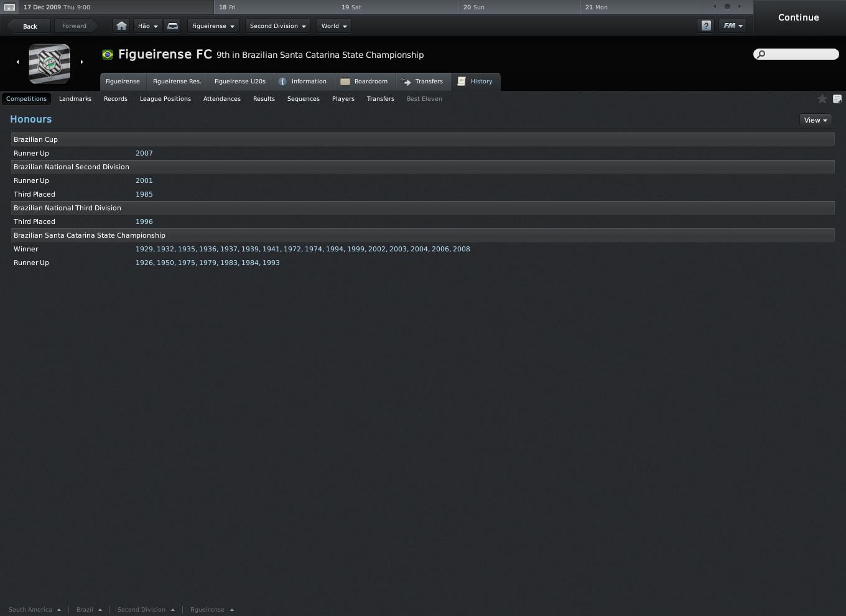Select 21 Mon in the date bar
Viewport: 846px width, 616px height.
(641, 7)
